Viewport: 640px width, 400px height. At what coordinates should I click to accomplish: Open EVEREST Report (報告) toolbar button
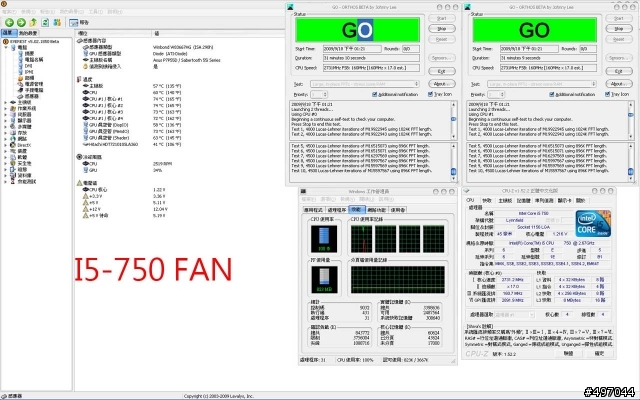click(x=79, y=22)
